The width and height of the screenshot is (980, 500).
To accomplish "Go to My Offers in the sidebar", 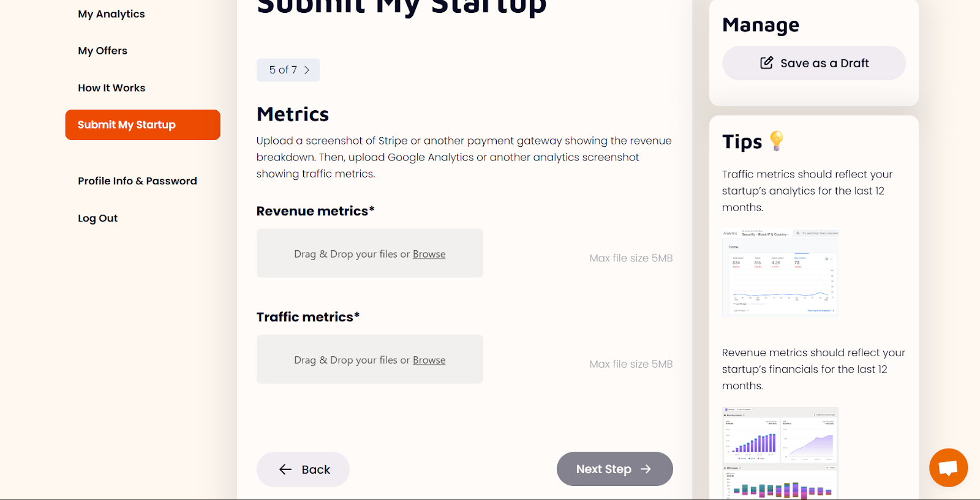I will (102, 51).
